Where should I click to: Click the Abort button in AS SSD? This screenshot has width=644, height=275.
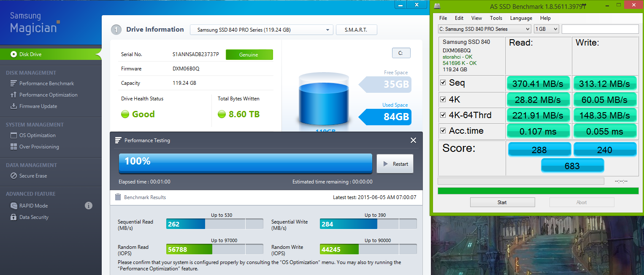(582, 202)
